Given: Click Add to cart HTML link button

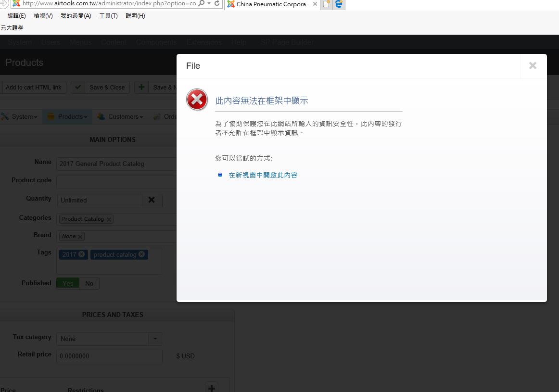Looking at the screenshot, I should pyautogui.click(x=34, y=88).
